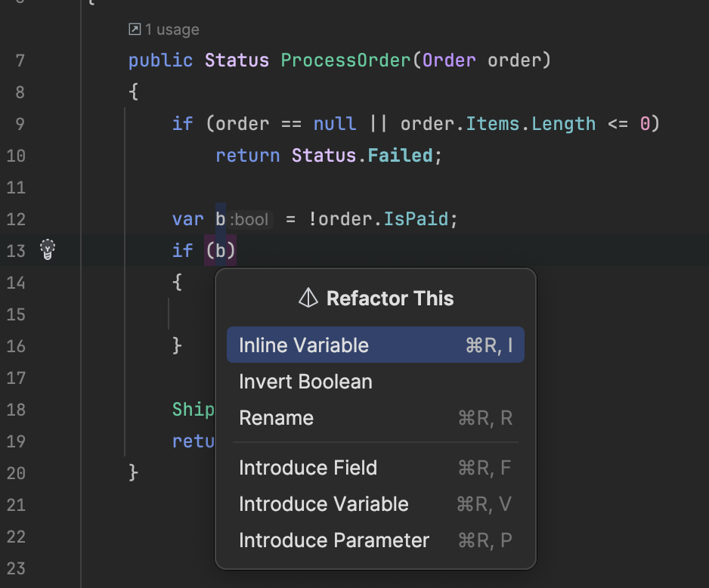The width and height of the screenshot is (709, 588).
Task: Choose Introduce Variable option
Action: (x=324, y=504)
